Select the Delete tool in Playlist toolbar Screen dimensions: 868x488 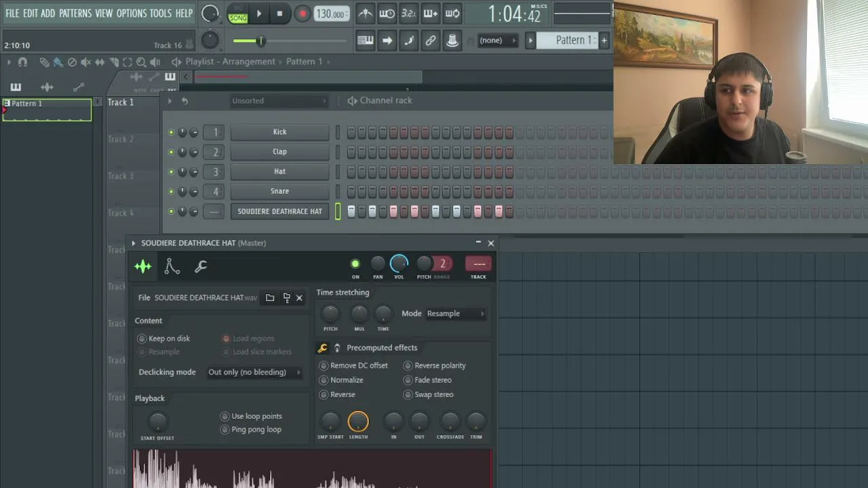(x=72, y=62)
